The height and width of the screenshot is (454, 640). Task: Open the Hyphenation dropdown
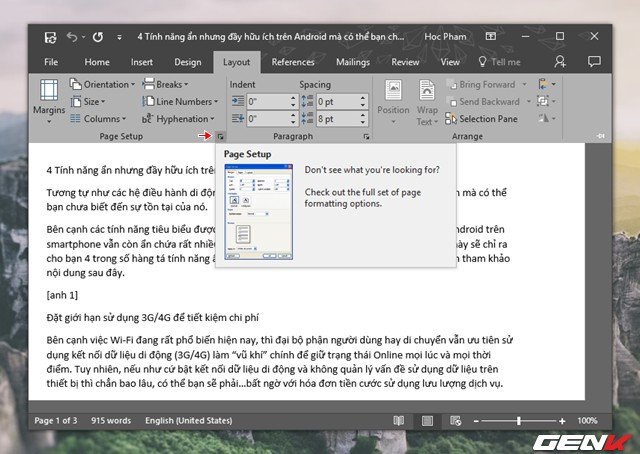pos(181,119)
